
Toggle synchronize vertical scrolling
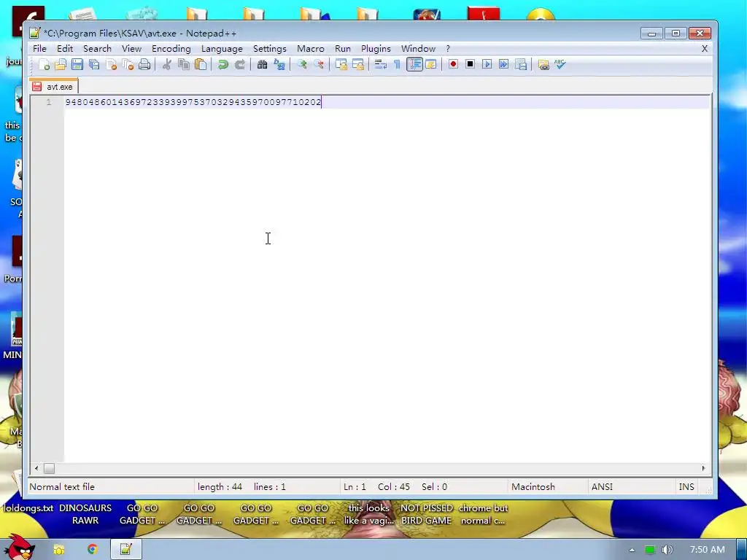(341, 64)
